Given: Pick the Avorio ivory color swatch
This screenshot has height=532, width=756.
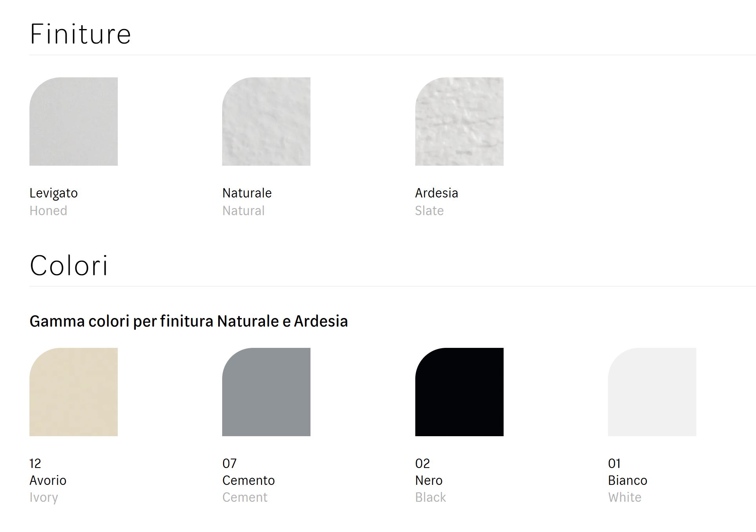Looking at the screenshot, I should [73, 392].
